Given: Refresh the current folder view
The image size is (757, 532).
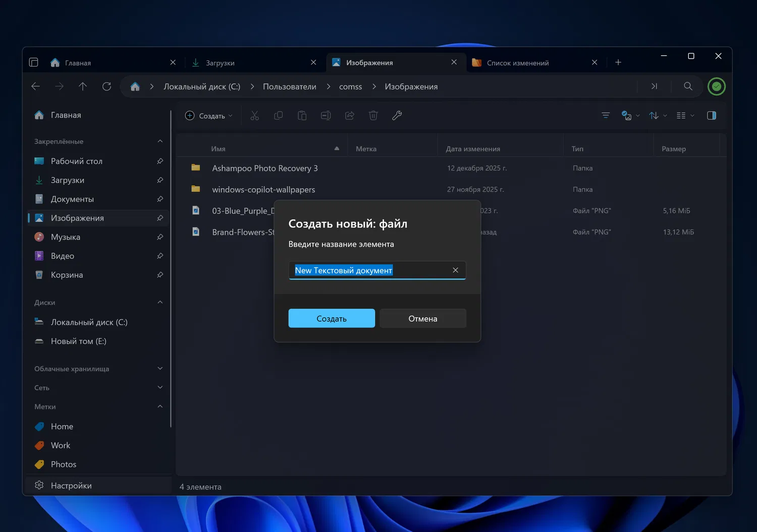Looking at the screenshot, I should coord(106,87).
